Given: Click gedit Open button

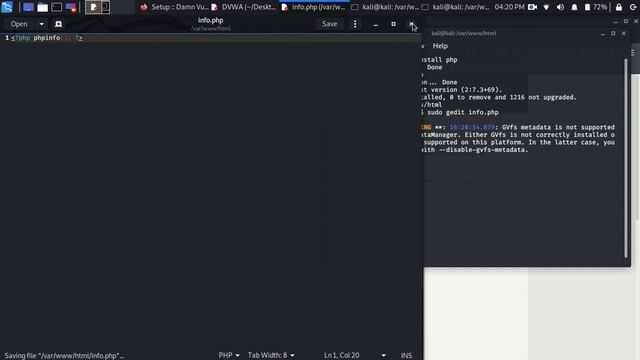Looking at the screenshot, I should pyautogui.click(x=19, y=24).
